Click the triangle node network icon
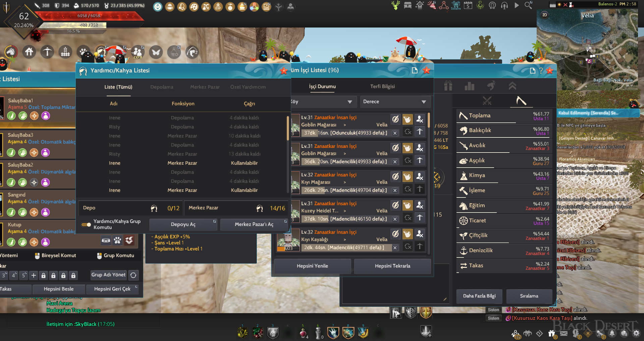The image size is (644, 341). (x=444, y=5)
